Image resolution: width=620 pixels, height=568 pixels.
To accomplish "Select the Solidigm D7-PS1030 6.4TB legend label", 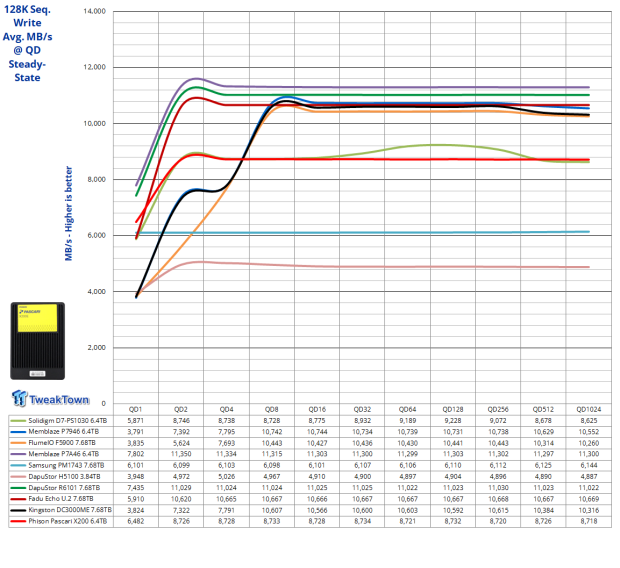I will [68, 420].
